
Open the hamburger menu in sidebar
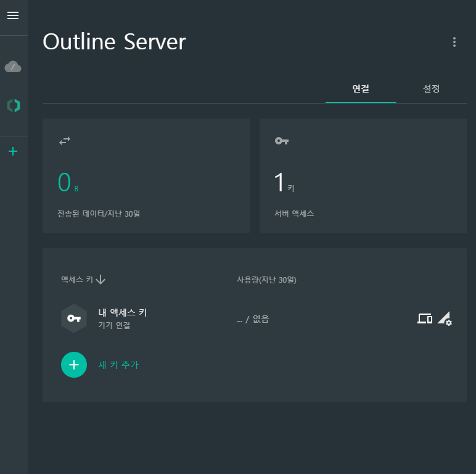click(x=13, y=15)
